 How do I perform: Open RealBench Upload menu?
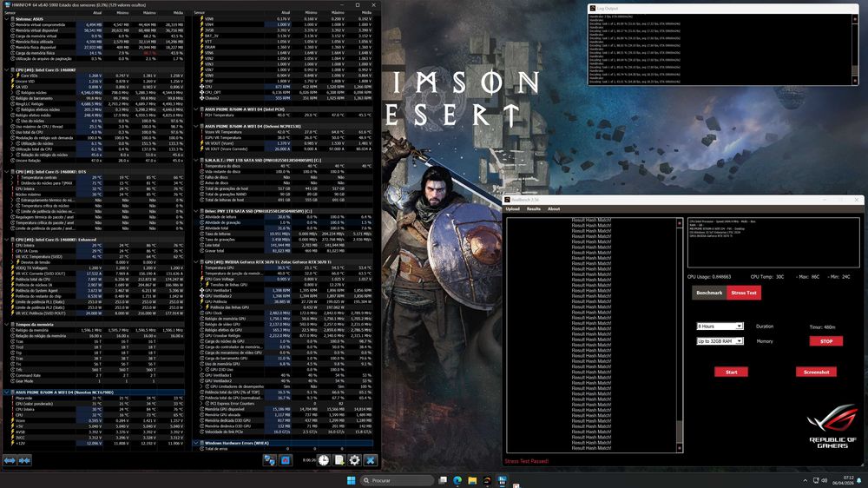click(513, 208)
